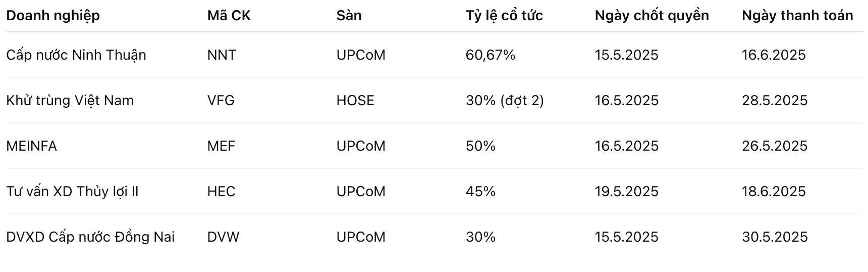This screenshot has height=272, width=868.
Task: Click the 18.6.2025 payment date
Action: [774, 191]
